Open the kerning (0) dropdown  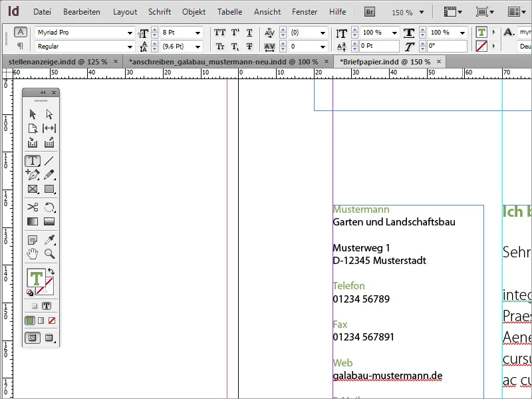click(323, 33)
